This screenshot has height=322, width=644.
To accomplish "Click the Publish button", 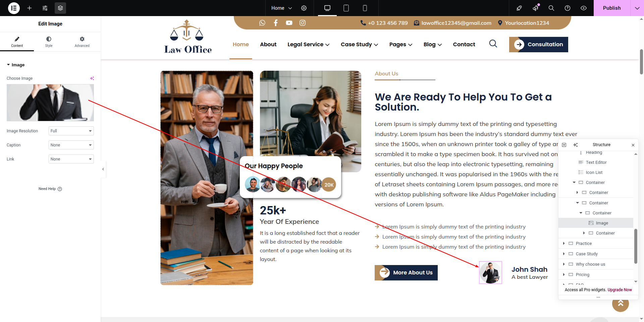I will coord(612,8).
